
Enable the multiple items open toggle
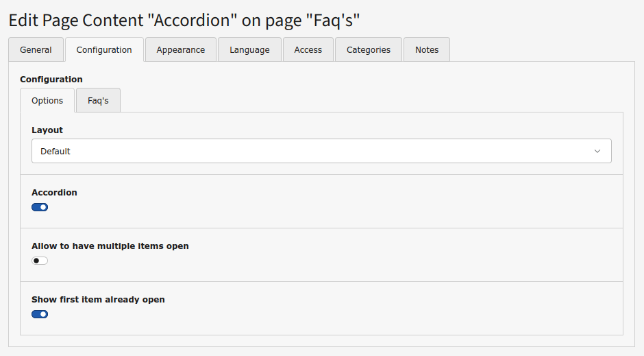coord(40,261)
